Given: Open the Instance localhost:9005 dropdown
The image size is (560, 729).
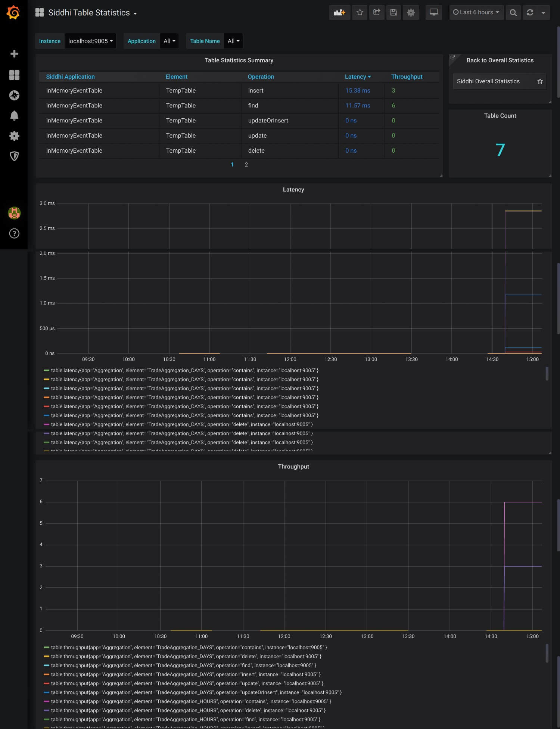Looking at the screenshot, I should 90,41.
